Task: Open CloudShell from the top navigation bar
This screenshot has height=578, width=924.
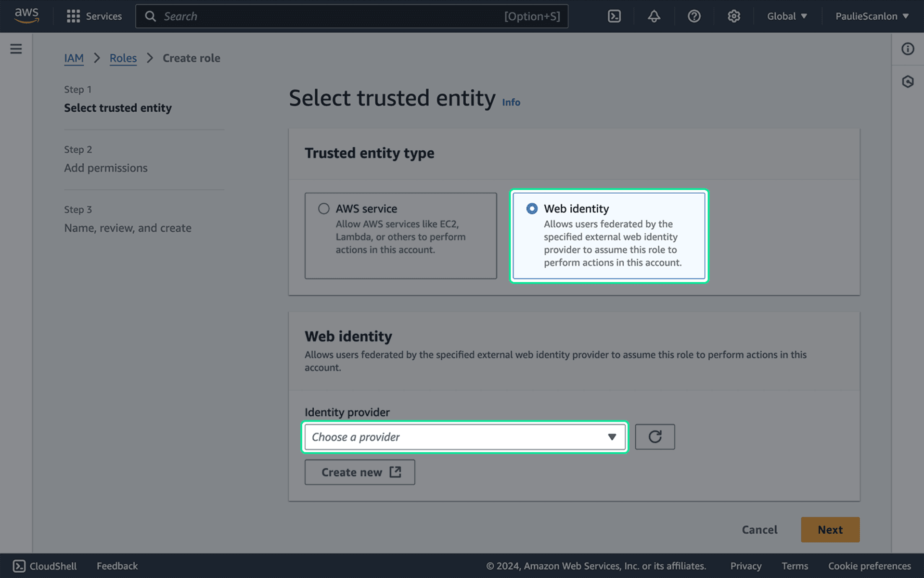Action: 614,16
